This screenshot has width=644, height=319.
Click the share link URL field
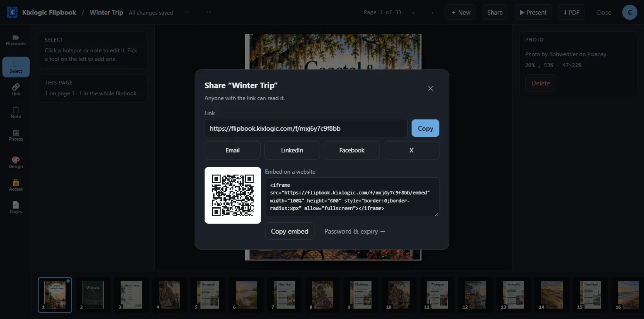(306, 128)
